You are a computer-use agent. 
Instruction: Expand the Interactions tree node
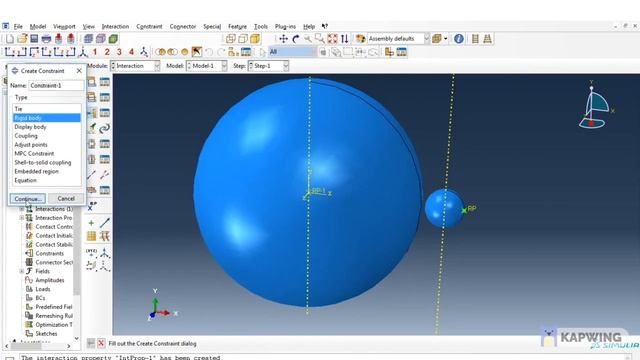(x=22, y=209)
